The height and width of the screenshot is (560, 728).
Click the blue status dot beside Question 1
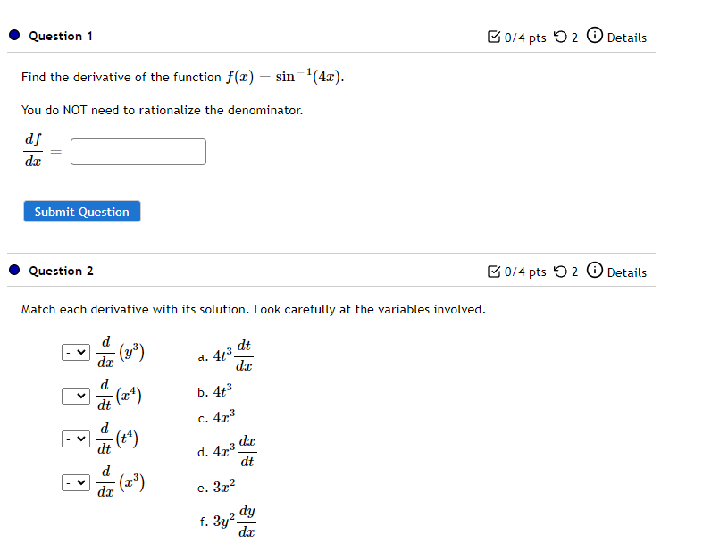pyautogui.click(x=13, y=35)
